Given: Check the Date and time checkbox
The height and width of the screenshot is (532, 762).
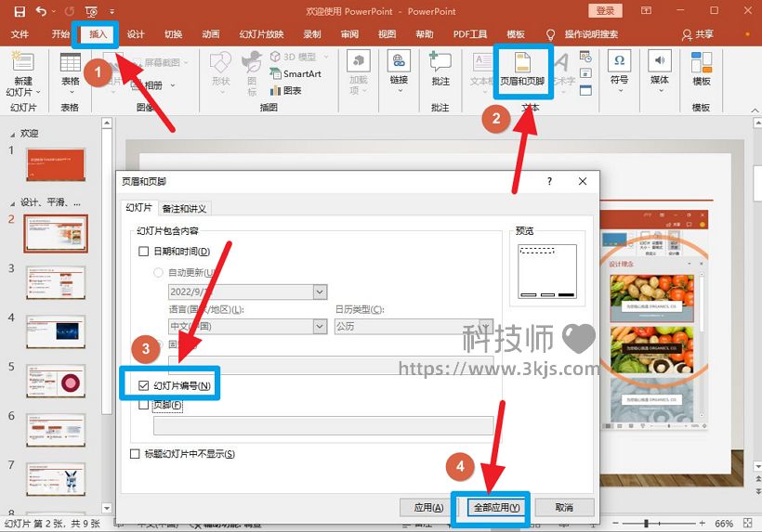Looking at the screenshot, I should (143, 251).
